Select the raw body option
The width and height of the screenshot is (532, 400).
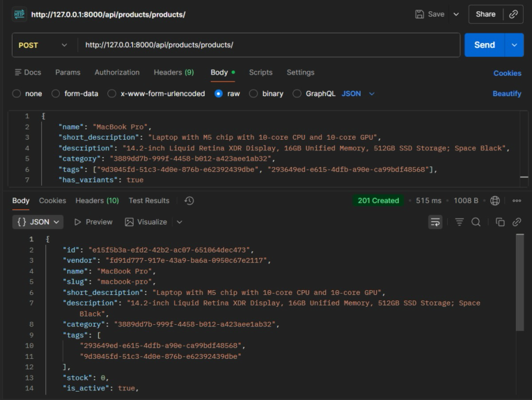pos(219,93)
